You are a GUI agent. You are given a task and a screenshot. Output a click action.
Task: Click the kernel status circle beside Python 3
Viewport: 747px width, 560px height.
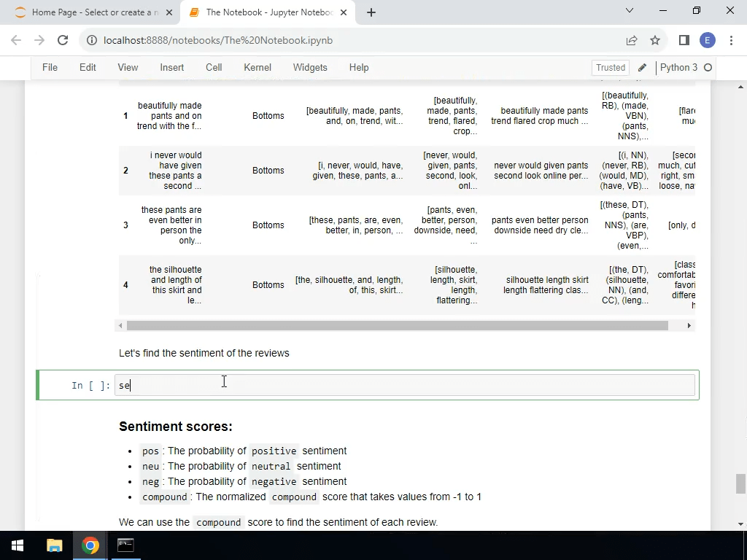click(709, 67)
